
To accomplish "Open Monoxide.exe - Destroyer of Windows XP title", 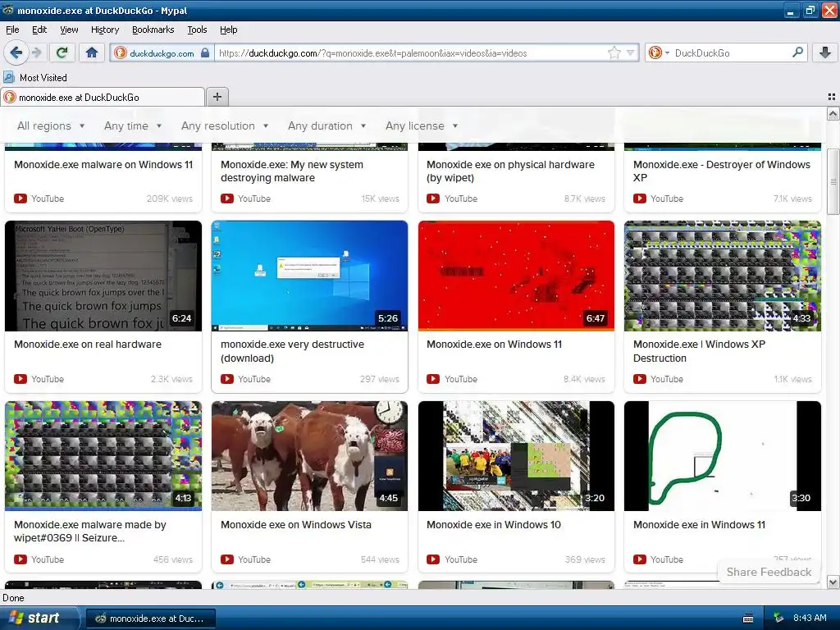I will click(x=722, y=171).
